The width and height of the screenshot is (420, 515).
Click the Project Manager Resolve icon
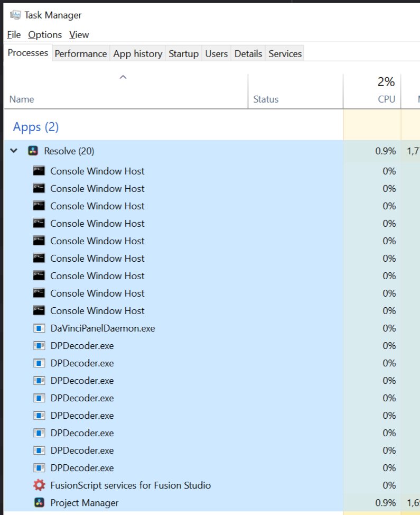(x=39, y=502)
